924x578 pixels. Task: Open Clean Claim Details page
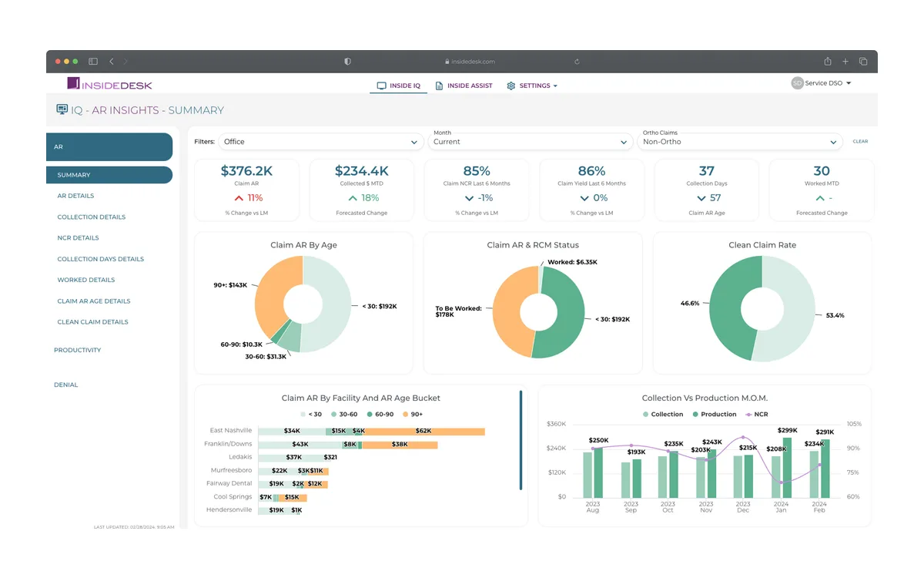tap(92, 322)
